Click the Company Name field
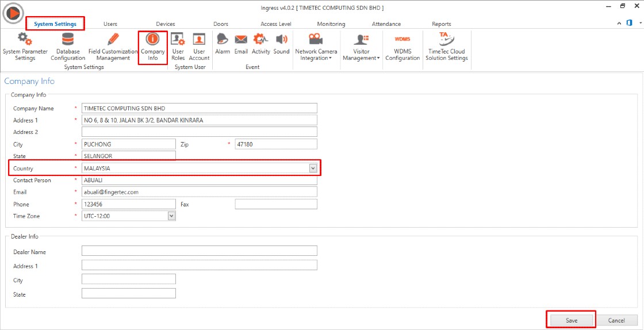Image resolution: width=644 pixels, height=330 pixels. pos(200,108)
